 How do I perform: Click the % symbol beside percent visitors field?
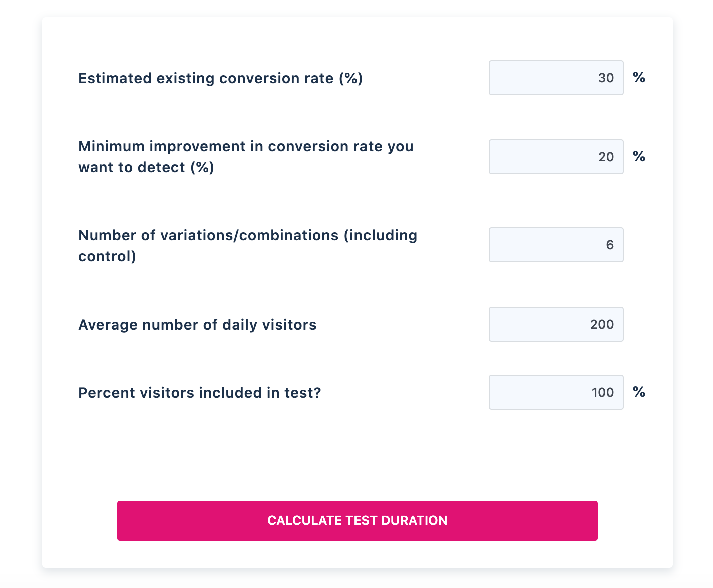click(x=639, y=392)
